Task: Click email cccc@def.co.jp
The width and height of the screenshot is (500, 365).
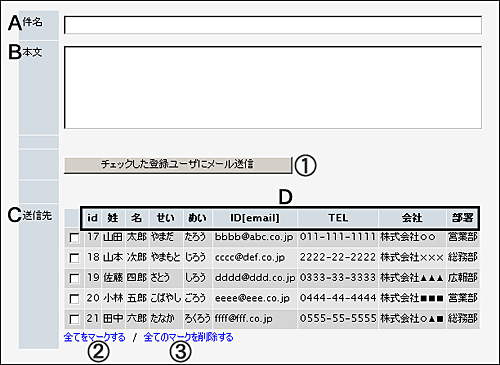Action: click(250, 257)
